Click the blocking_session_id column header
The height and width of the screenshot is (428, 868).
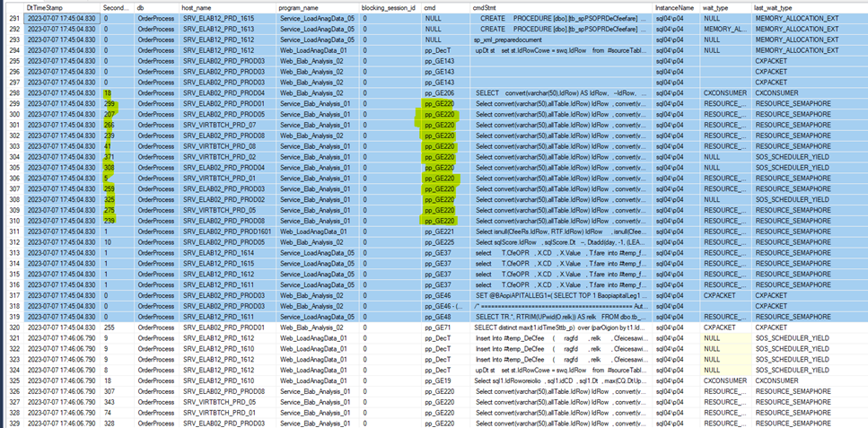click(x=388, y=6)
